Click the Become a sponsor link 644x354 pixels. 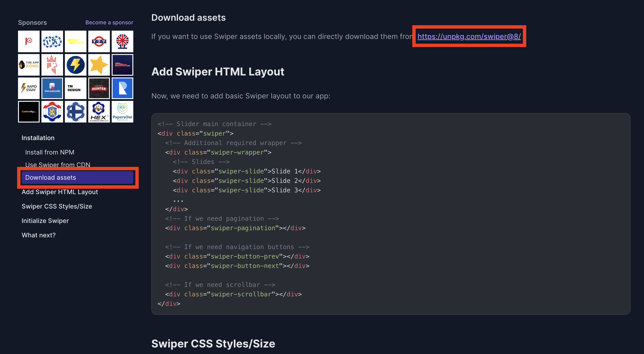pos(109,23)
